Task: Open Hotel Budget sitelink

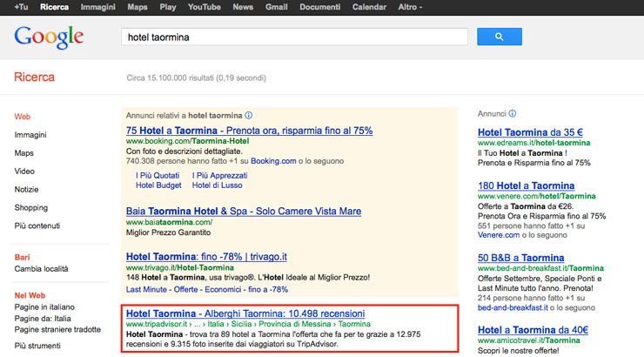Action: click(x=158, y=185)
